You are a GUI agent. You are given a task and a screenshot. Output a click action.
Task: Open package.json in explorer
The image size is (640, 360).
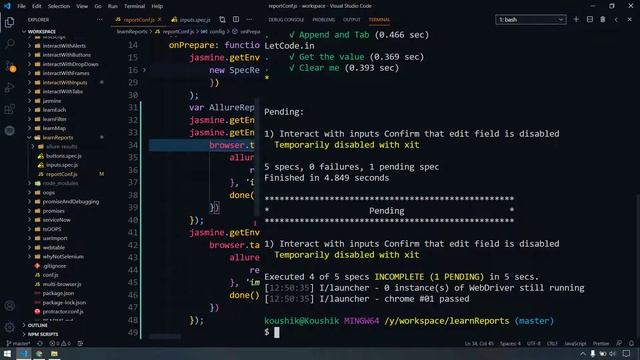pyautogui.click(x=58, y=293)
